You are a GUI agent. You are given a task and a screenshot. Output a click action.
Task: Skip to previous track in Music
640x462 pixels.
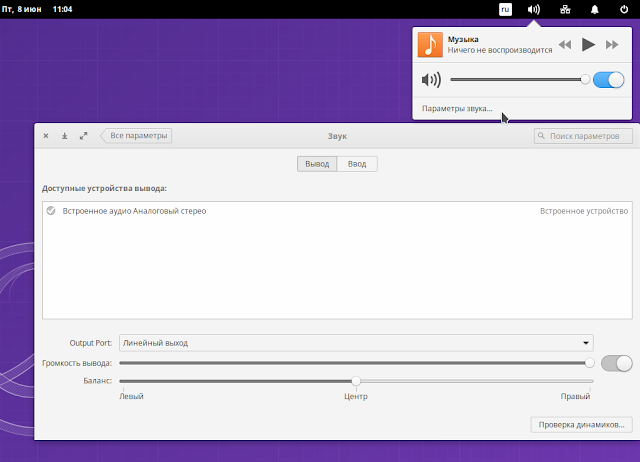pos(565,44)
